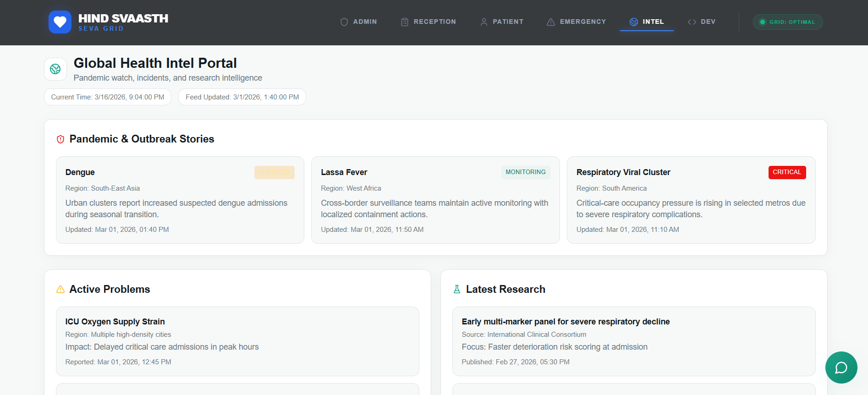Click the green dot in Grid Optimal badge
Viewport: 868px width, 395px height.
(763, 22)
